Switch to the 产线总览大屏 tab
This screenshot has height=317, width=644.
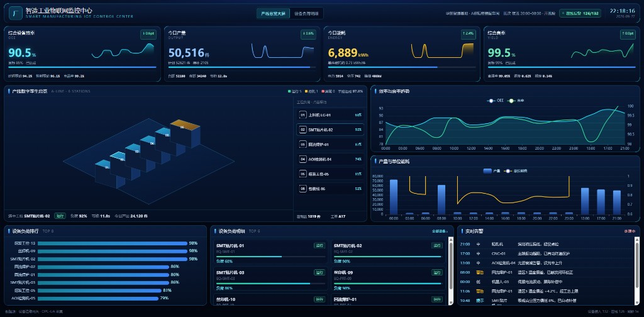tap(273, 14)
